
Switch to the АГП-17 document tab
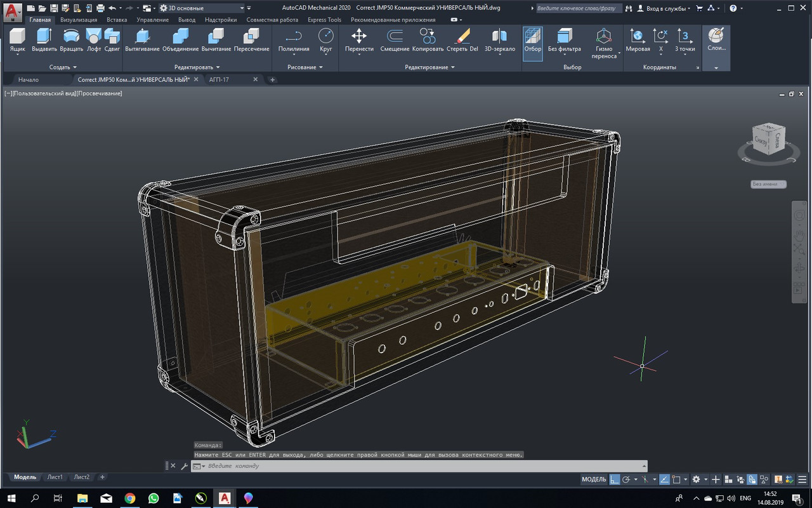click(x=219, y=79)
